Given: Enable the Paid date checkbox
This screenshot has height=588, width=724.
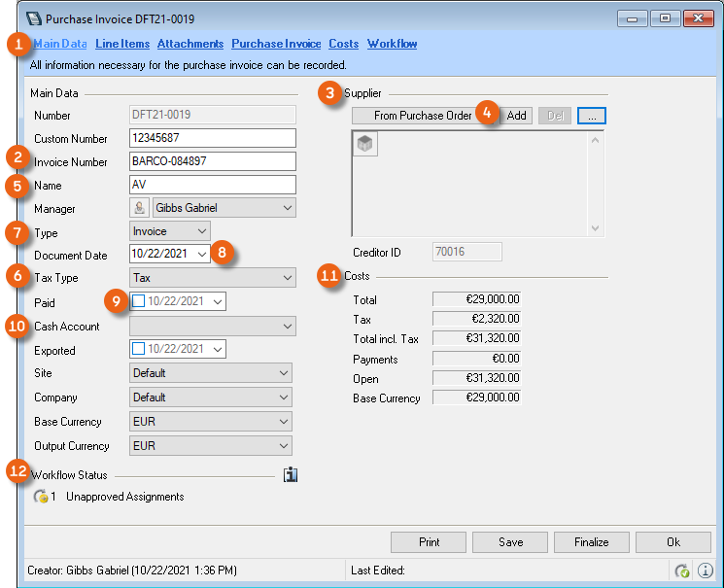Looking at the screenshot, I should pos(138,301).
